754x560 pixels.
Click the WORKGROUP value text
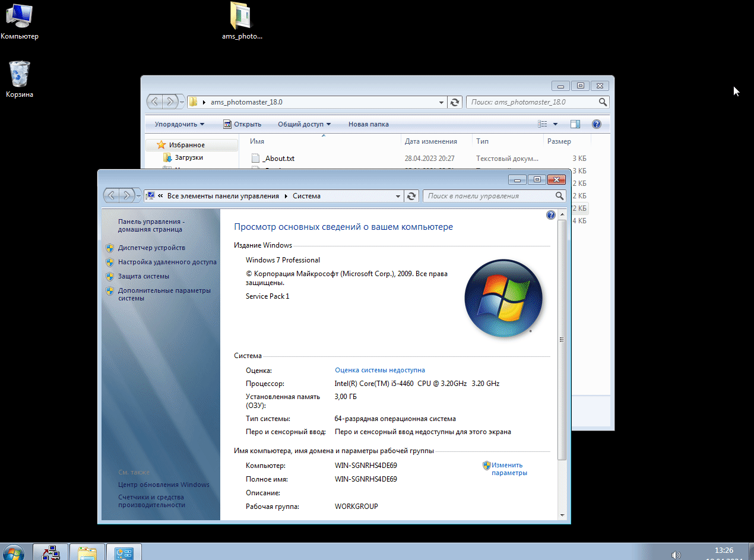pos(356,507)
